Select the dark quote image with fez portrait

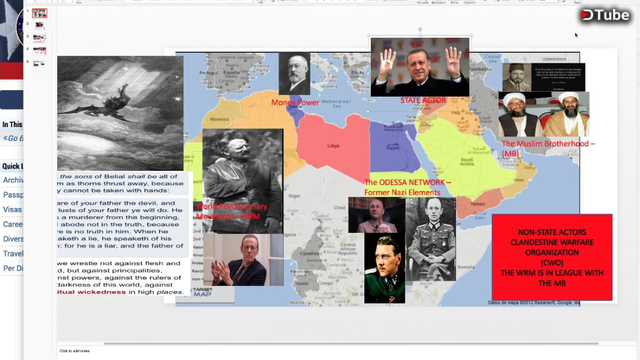click(544, 77)
